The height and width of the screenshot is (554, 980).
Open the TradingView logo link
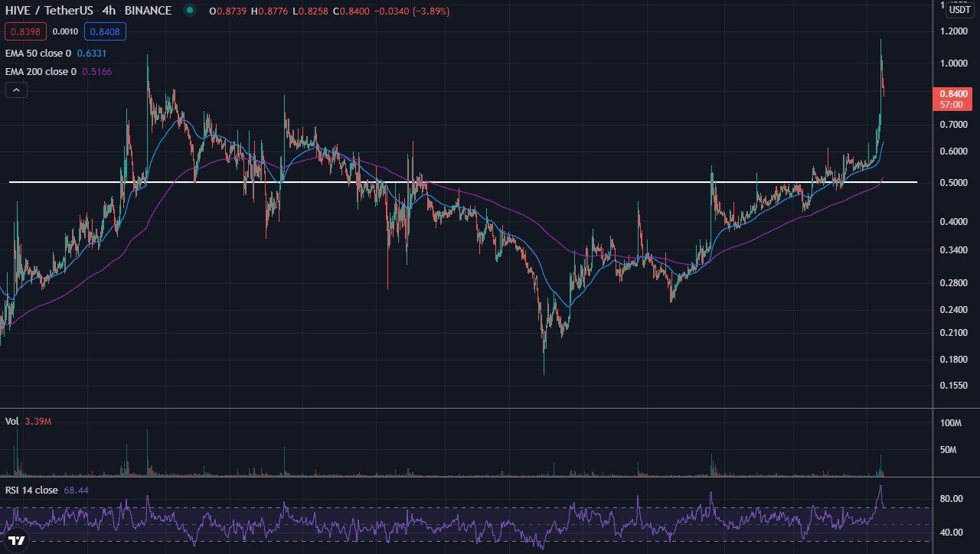17,541
